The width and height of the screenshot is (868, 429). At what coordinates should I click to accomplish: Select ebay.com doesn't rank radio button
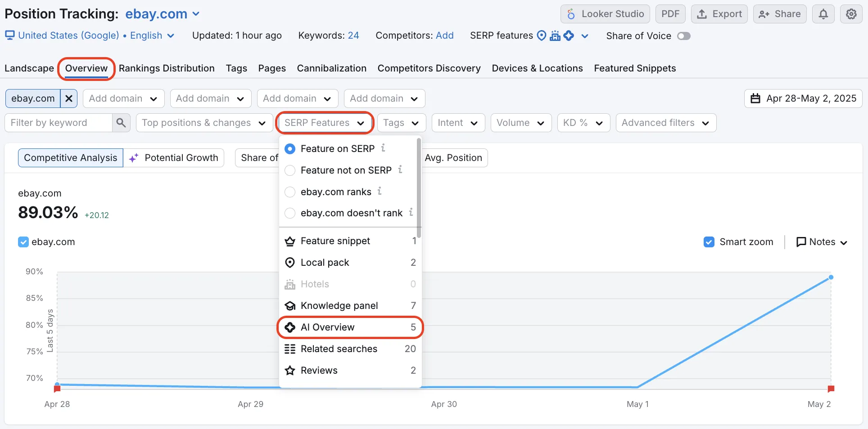tap(290, 213)
